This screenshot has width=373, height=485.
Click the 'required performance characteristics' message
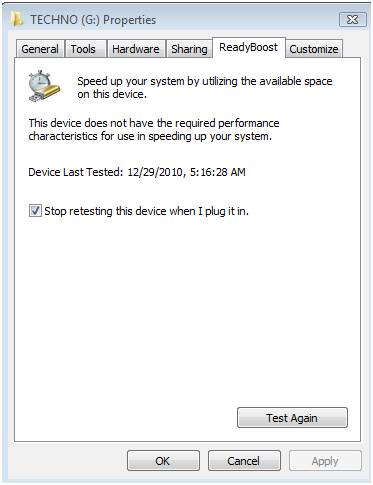154,129
